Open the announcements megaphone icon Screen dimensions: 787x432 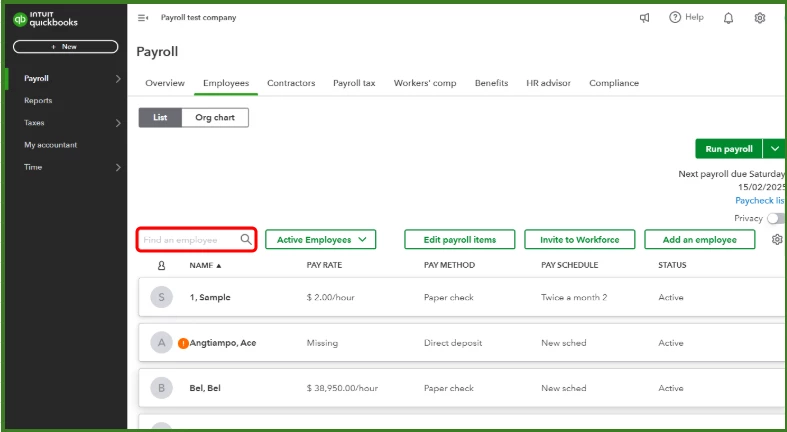tap(644, 18)
